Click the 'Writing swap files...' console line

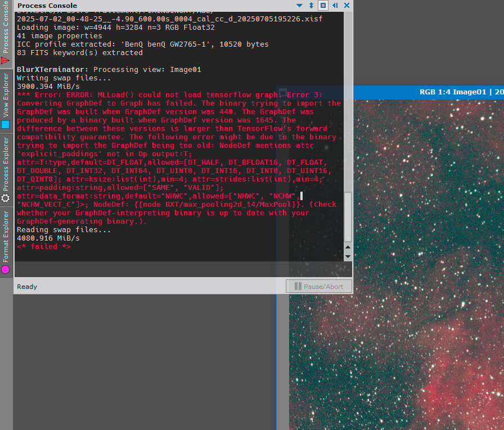click(x=64, y=78)
